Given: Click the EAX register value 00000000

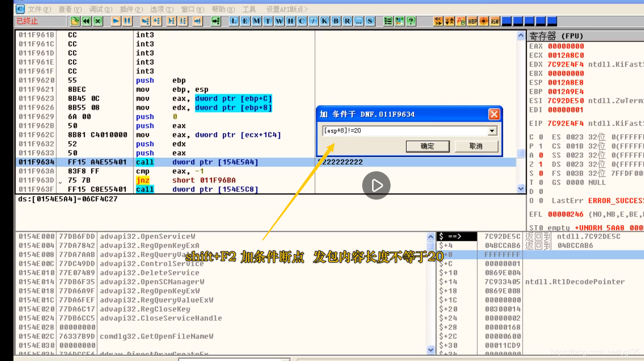Looking at the screenshot, I should (566, 46).
